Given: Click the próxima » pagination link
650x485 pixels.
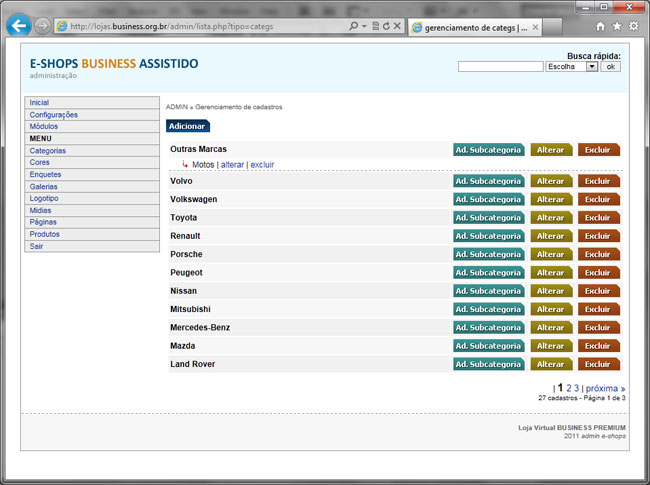Looking at the screenshot, I should [x=605, y=388].
